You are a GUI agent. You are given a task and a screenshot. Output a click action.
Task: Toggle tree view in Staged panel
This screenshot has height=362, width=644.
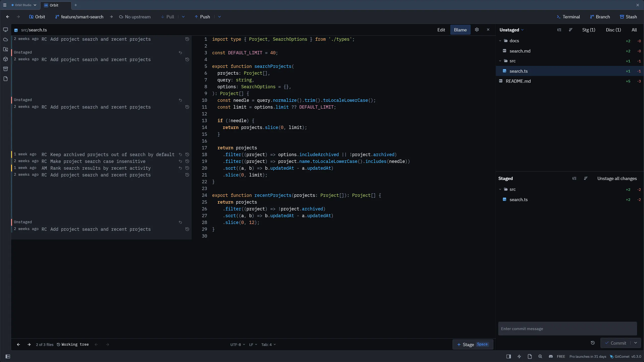(574, 178)
